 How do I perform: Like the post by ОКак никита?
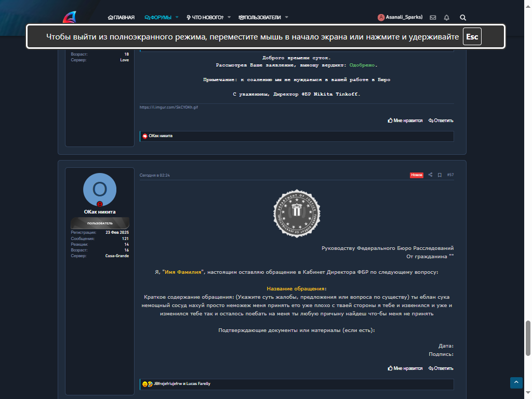405,368
